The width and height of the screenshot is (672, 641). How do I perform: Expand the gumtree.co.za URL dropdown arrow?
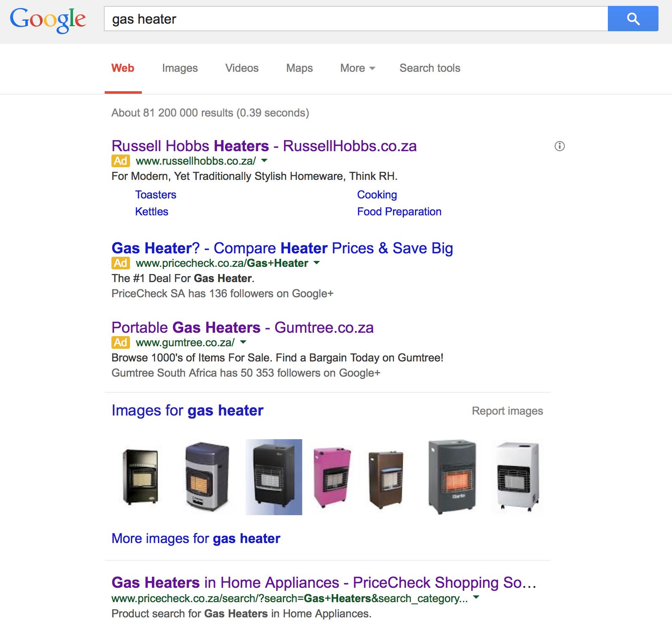[243, 342]
